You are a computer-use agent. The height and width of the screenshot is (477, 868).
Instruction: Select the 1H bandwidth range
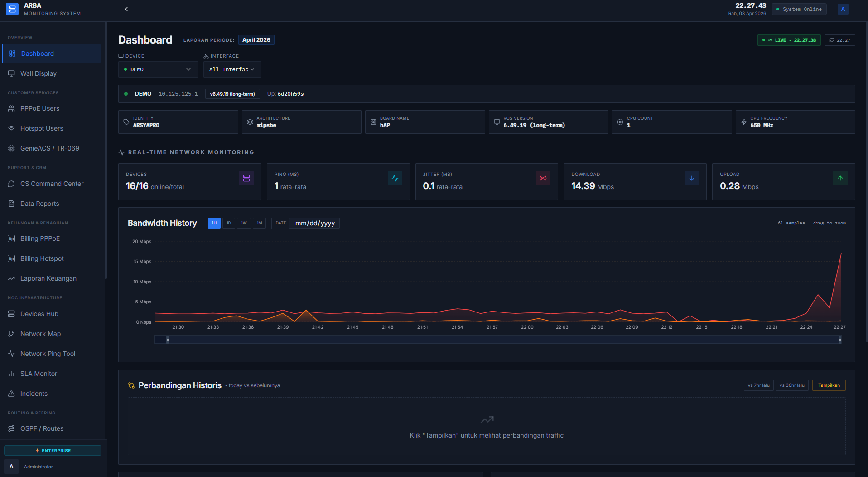[x=214, y=223]
